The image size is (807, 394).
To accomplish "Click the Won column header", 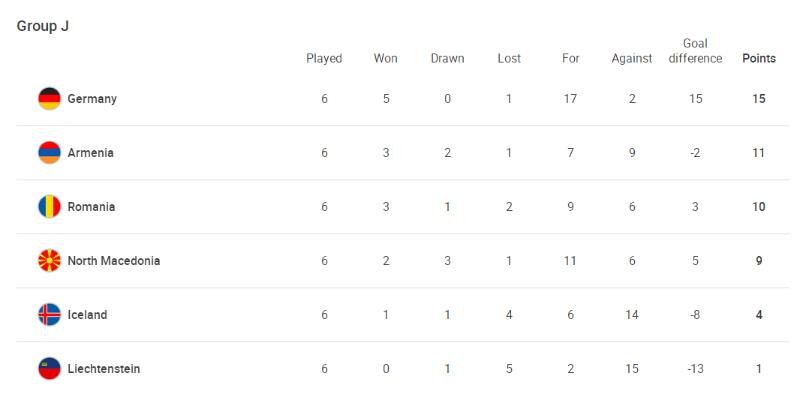I will tap(385, 59).
